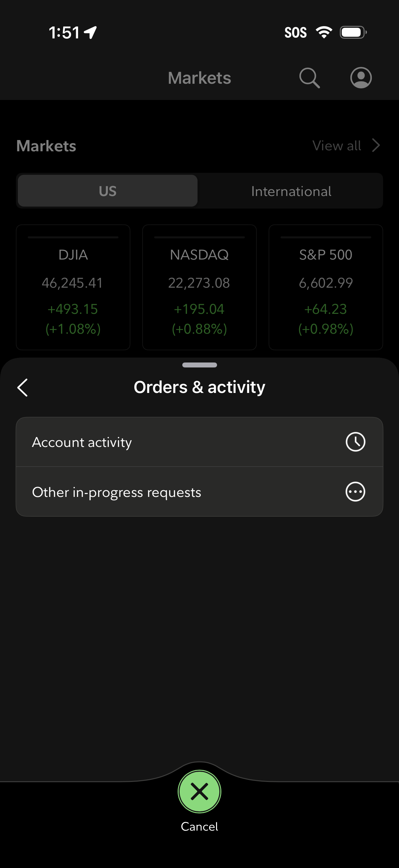Go back using the left chevron
The height and width of the screenshot is (868, 399).
pyautogui.click(x=22, y=388)
